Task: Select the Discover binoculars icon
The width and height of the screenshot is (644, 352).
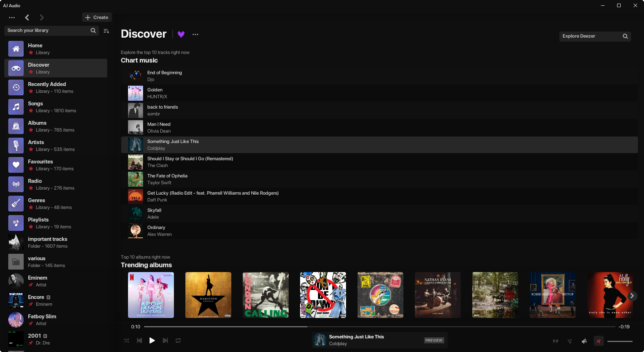Action: pos(16,68)
